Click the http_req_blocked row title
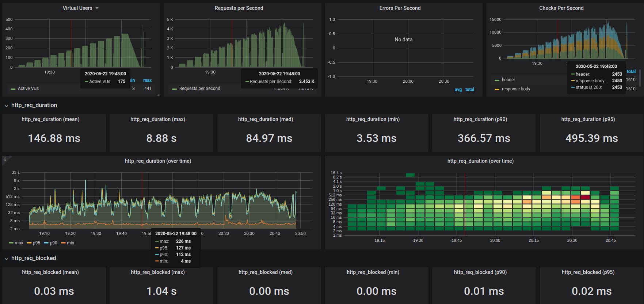This screenshot has width=644, height=304. 34,258
